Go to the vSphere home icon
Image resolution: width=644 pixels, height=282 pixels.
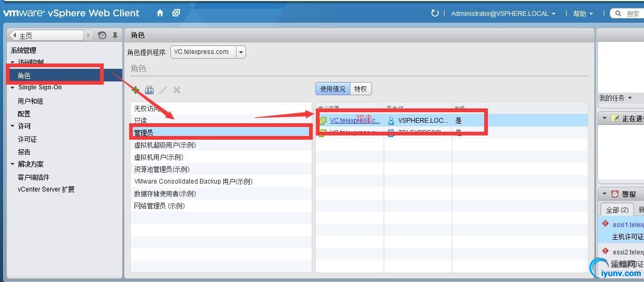click(x=160, y=13)
